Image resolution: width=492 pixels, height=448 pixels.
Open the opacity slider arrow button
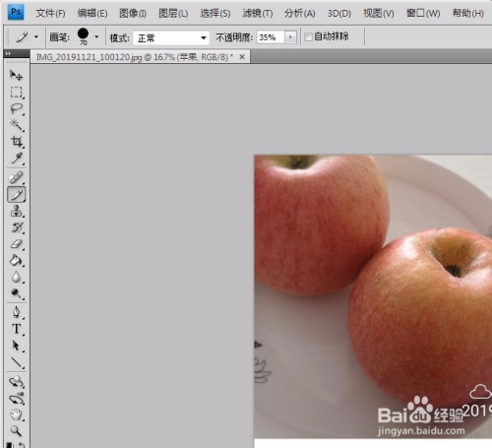coord(290,37)
